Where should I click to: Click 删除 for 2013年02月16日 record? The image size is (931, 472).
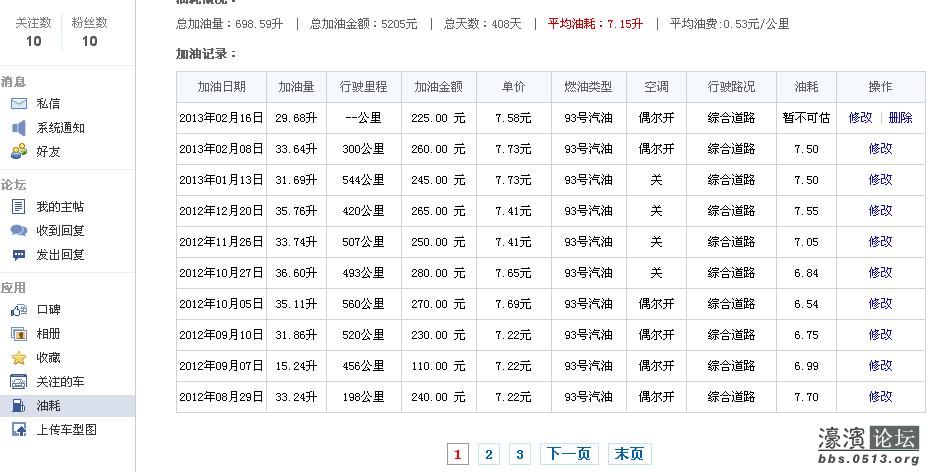[900, 118]
